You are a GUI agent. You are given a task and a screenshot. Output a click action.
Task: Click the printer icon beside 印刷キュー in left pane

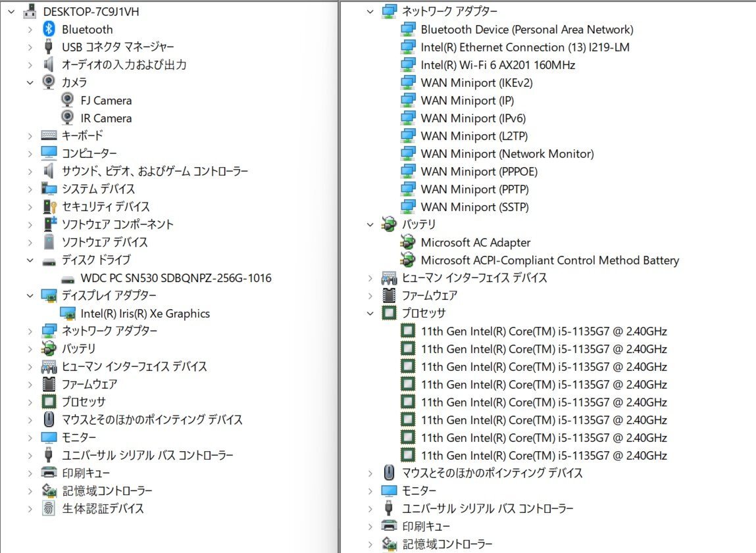[49, 472]
